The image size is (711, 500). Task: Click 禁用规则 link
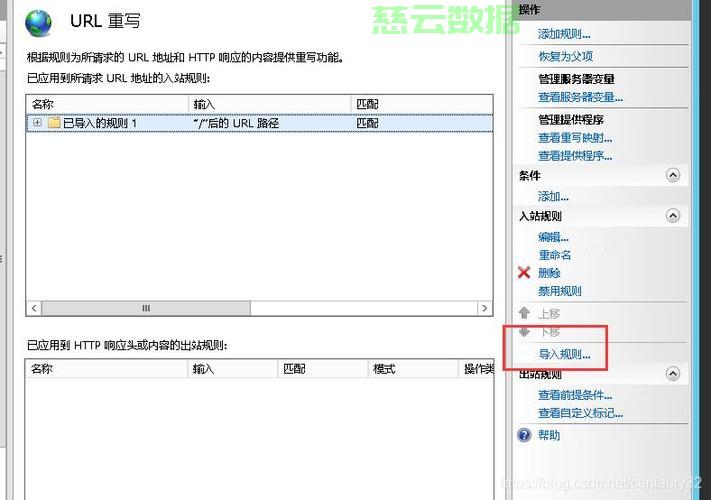click(560, 291)
